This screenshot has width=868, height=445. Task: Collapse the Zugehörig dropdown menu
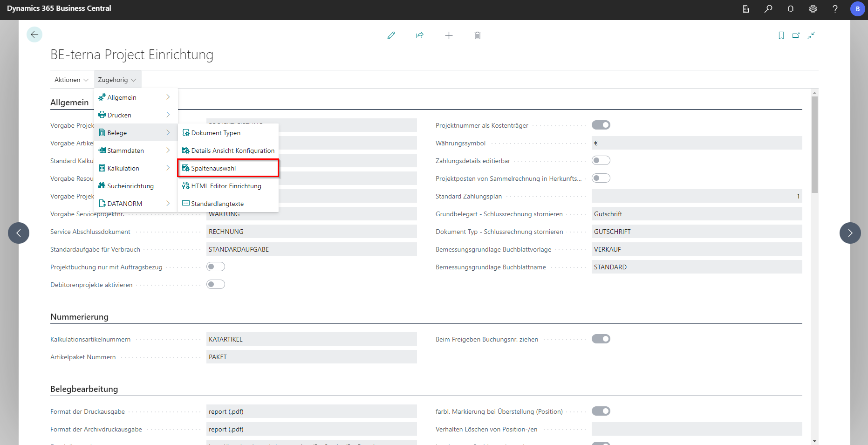(x=117, y=80)
